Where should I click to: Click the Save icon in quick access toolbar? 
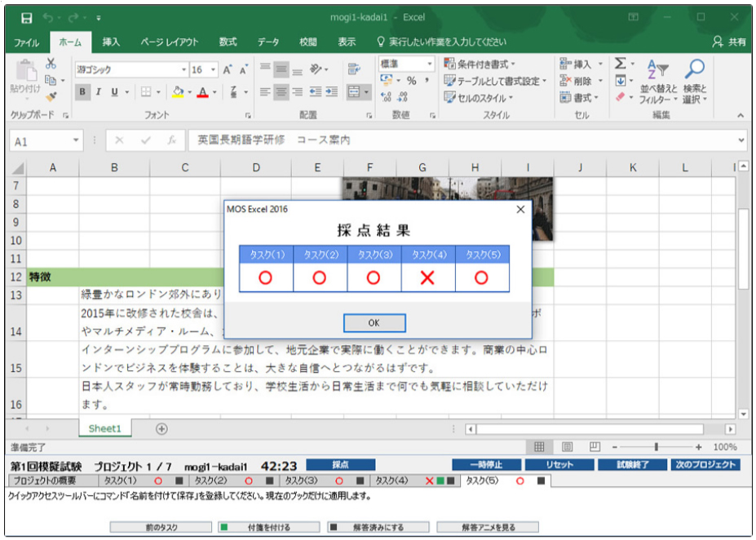pos(27,18)
